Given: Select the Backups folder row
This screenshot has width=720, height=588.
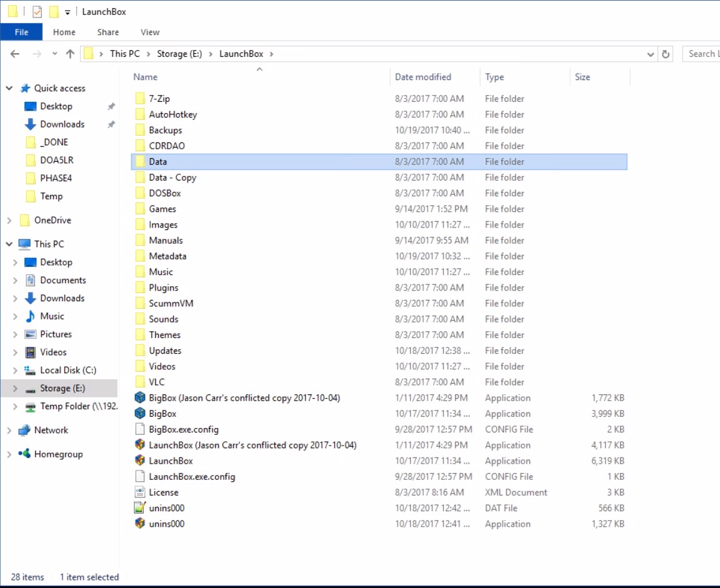Looking at the screenshot, I should (379, 130).
